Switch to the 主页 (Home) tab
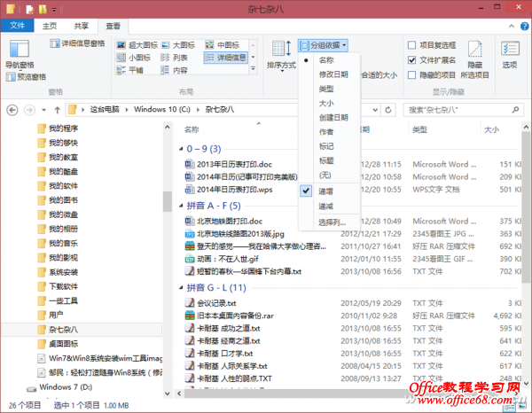The width and height of the screenshot is (532, 413). 50,26
